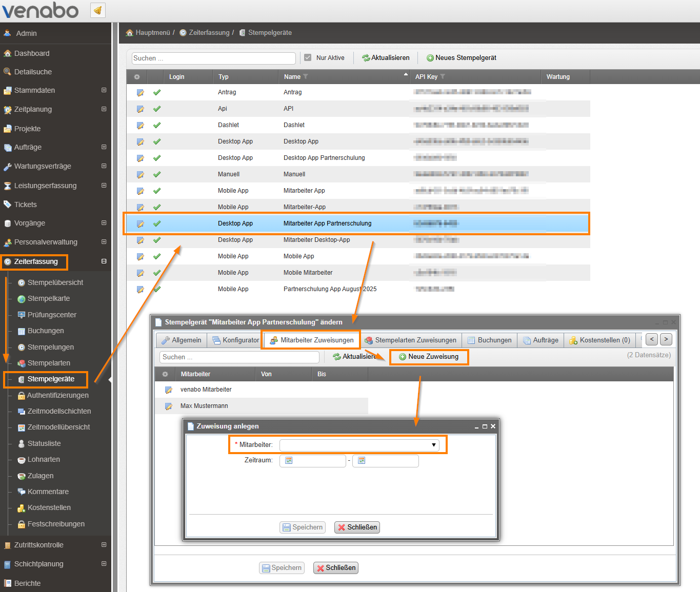
Task: Click edit icon for Max Mustermann row
Action: [x=168, y=406]
